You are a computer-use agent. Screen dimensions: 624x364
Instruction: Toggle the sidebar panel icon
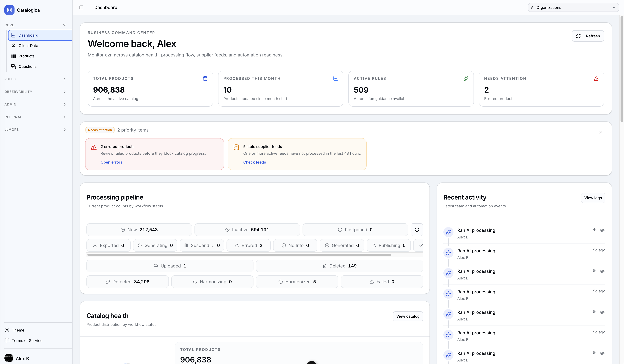(x=81, y=7)
